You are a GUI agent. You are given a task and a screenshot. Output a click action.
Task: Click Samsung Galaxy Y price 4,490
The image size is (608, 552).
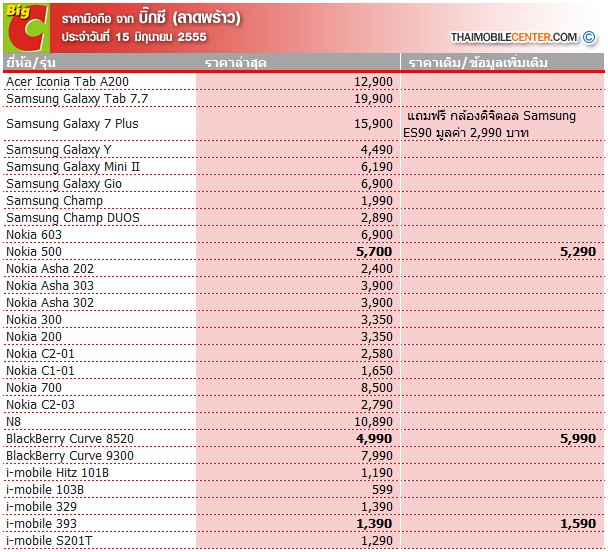[x=377, y=150]
